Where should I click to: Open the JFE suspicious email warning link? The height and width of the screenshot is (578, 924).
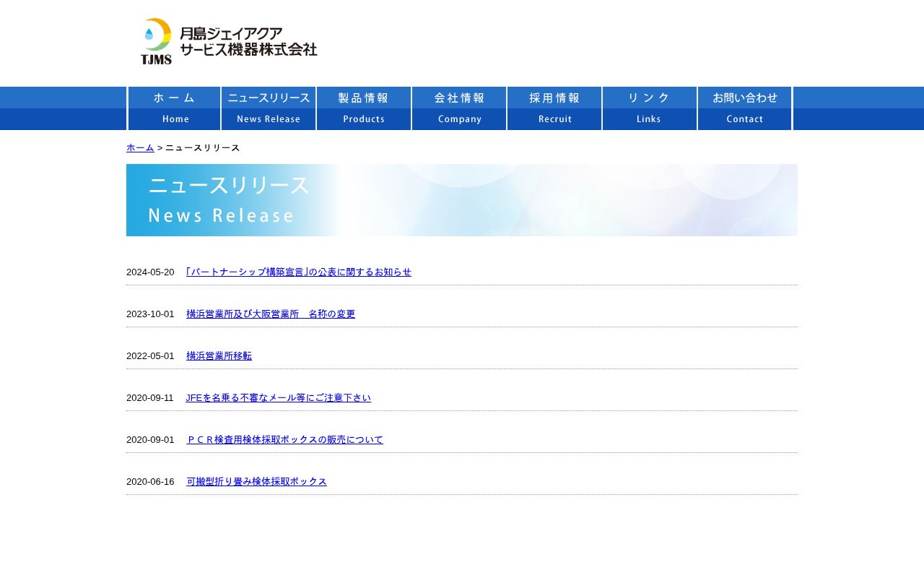(278, 398)
